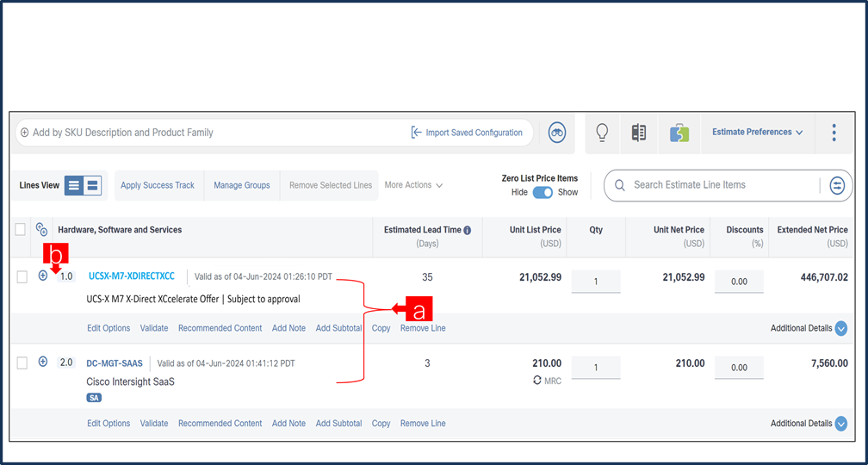Click Edit Options for DC-MGT-SAAS line

click(x=108, y=424)
